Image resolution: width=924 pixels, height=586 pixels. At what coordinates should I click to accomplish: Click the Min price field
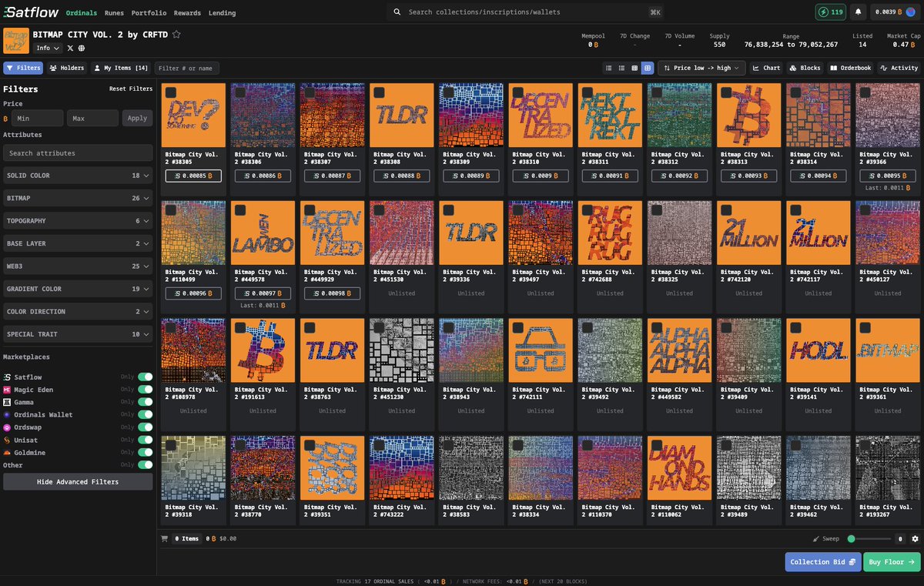[37, 119]
